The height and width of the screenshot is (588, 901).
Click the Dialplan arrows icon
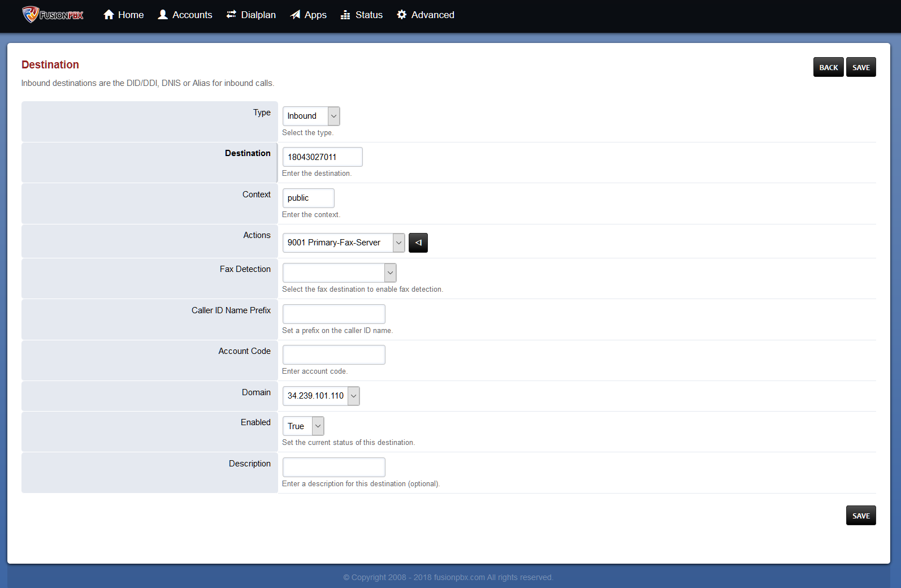(231, 15)
